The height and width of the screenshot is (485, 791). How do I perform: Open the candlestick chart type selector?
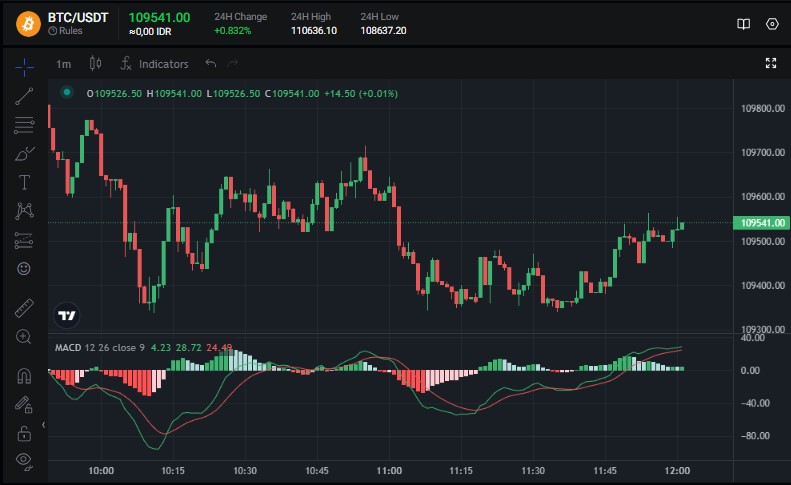point(96,64)
